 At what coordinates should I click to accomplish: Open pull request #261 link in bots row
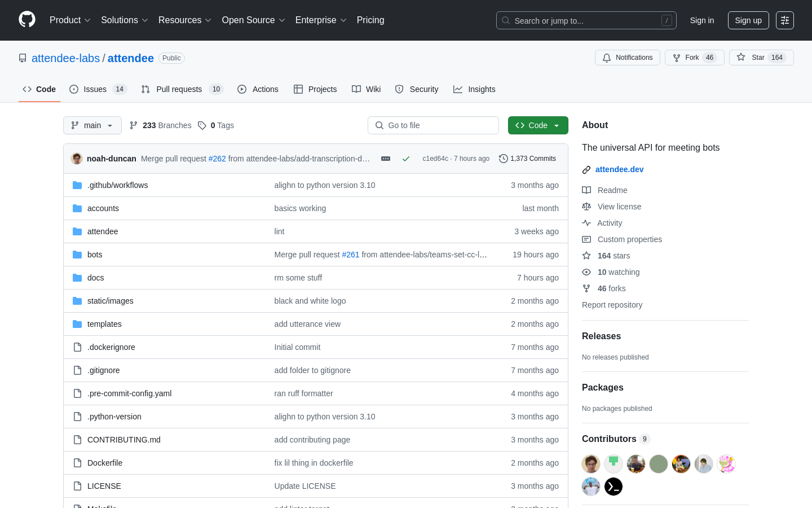click(x=351, y=255)
